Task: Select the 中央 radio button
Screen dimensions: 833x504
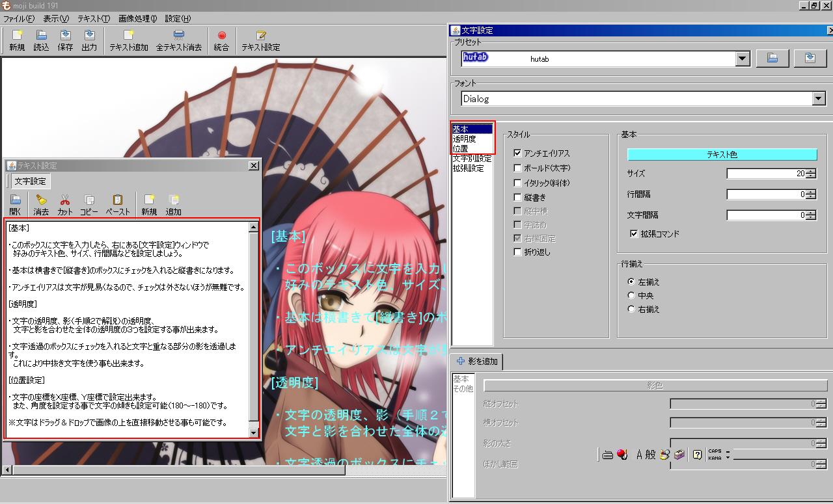Action: tap(631, 295)
